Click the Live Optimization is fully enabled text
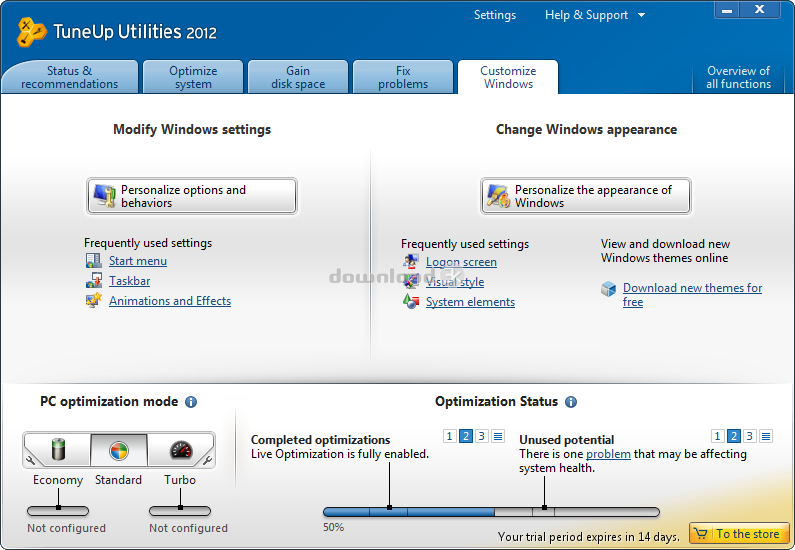Image resolution: width=795 pixels, height=550 pixels. point(340,454)
